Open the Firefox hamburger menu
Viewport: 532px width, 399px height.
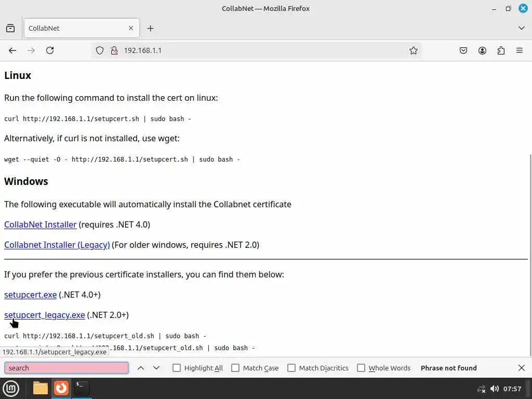click(x=520, y=50)
